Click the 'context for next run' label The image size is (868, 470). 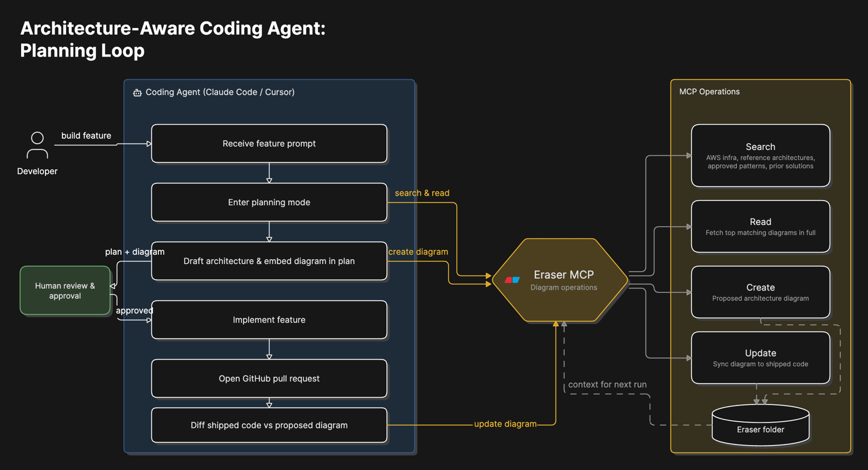(x=608, y=384)
